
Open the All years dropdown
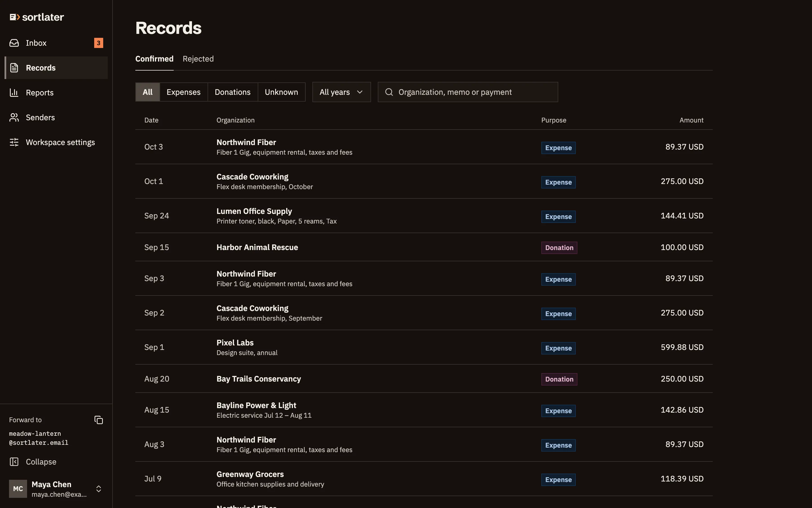(341, 92)
